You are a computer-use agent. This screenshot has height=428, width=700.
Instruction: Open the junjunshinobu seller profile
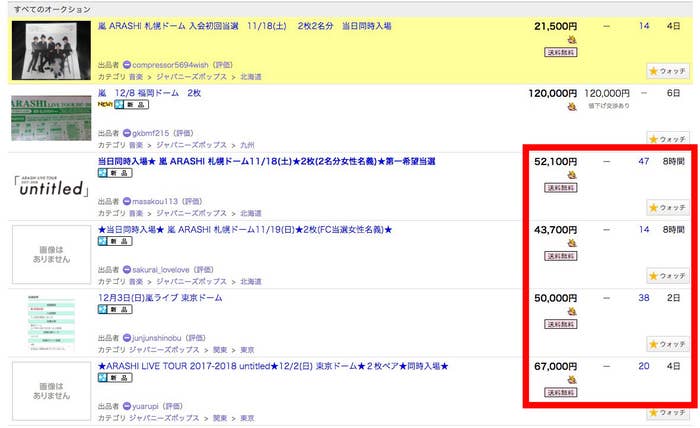click(x=157, y=338)
